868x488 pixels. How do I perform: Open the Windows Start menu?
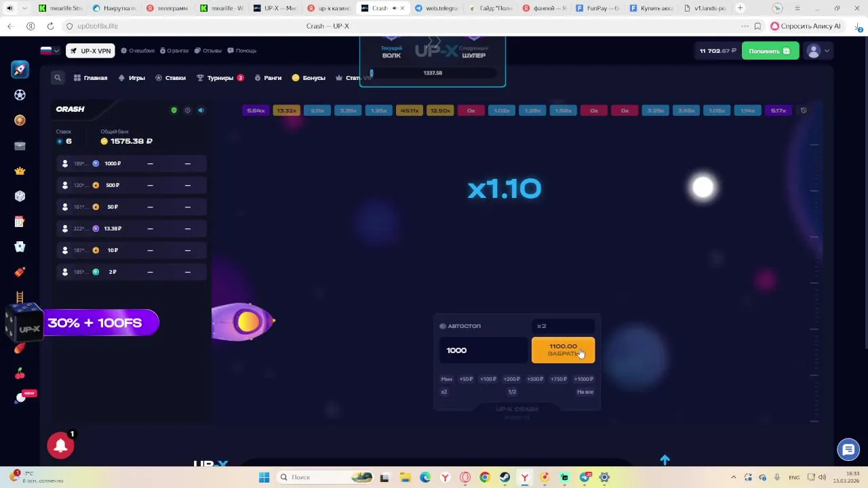pyautogui.click(x=264, y=477)
